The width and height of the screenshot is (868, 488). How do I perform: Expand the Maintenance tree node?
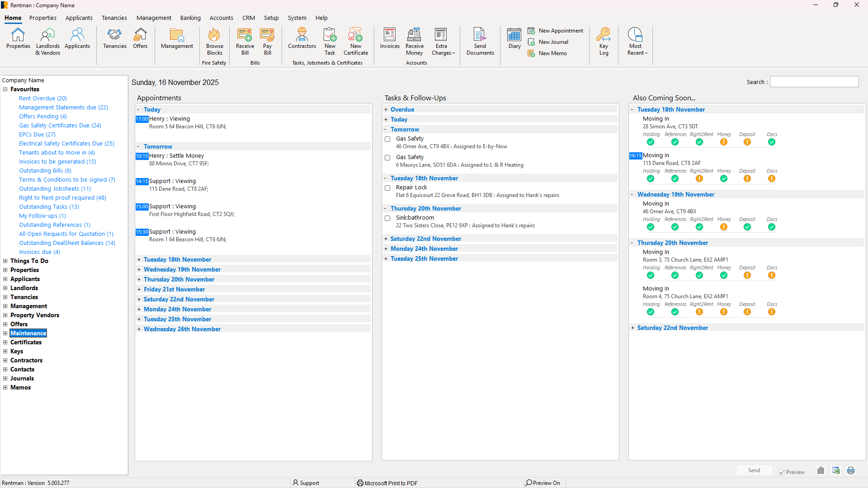(x=5, y=333)
